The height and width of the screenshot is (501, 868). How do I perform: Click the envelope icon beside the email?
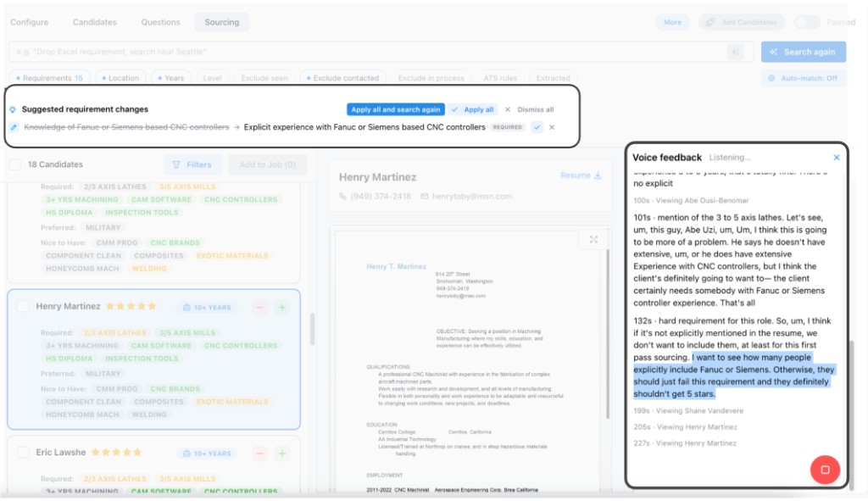(x=424, y=197)
